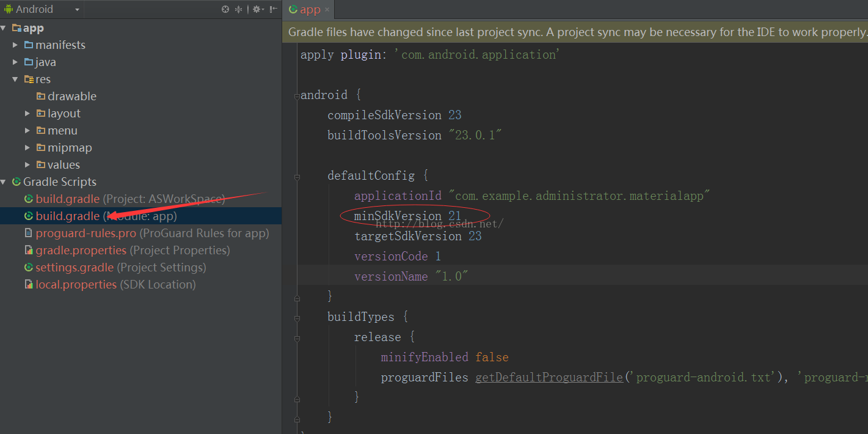Viewport: 868px width, 434px height.
Task: Click the applicationId string value
Action: (x=579, y=196)
